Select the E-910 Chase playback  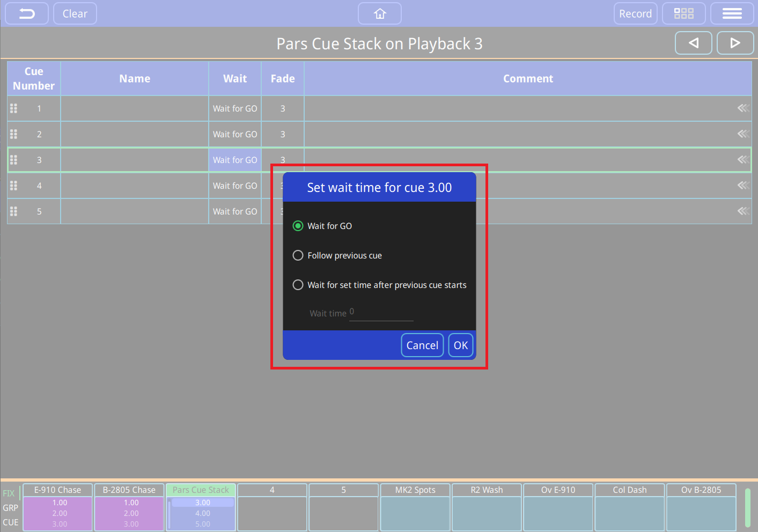(58, 507)
